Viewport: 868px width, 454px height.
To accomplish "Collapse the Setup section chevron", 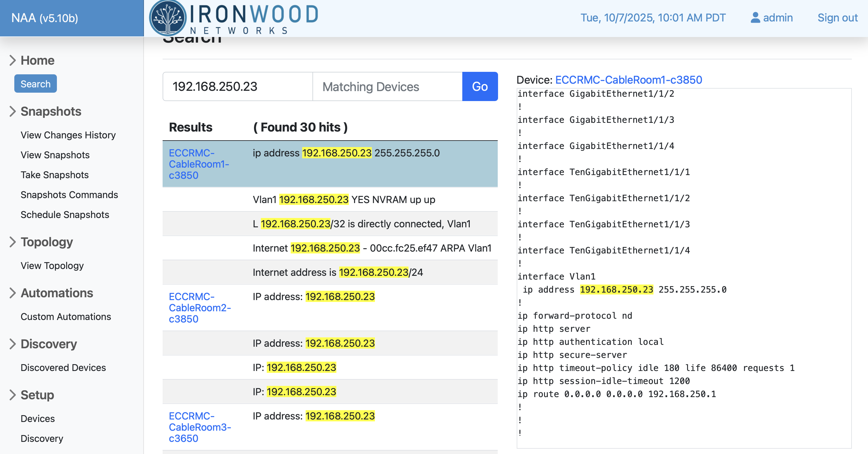I will tap(12, 395).
